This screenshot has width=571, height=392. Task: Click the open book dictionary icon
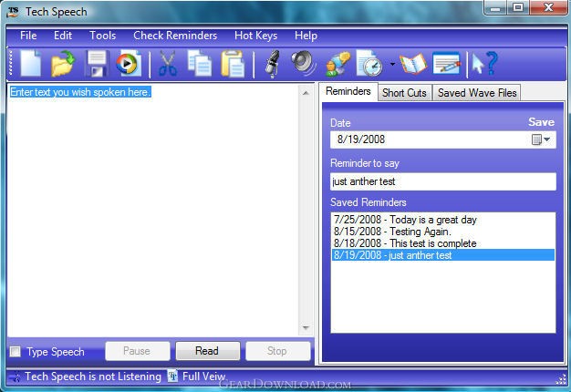tap(413, 64)
